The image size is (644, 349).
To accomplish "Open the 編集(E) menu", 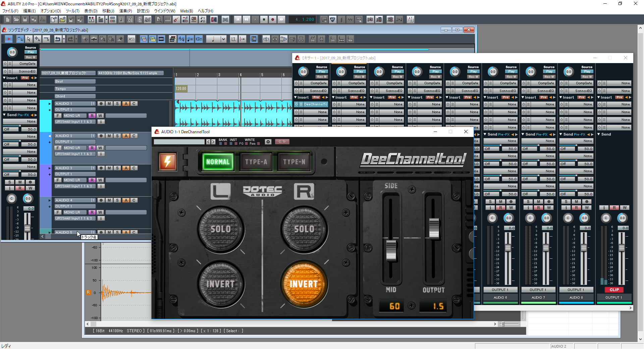I will 30,11.
